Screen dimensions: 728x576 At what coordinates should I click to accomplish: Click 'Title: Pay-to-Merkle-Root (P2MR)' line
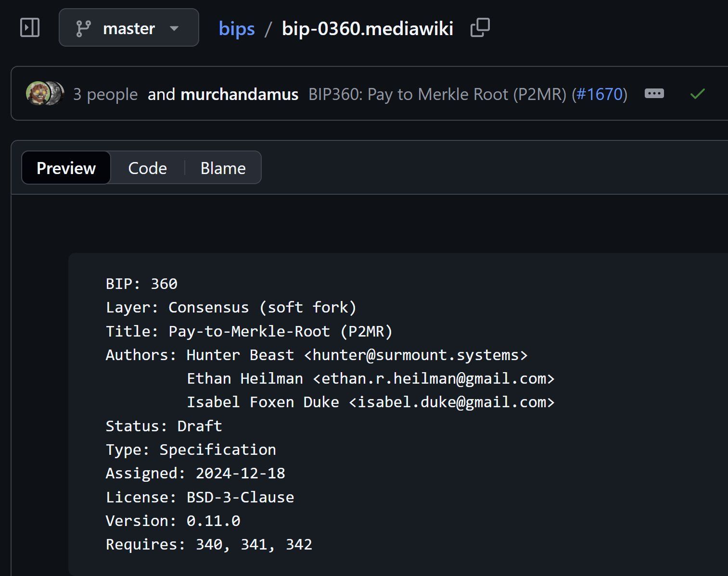pos(249,331)
